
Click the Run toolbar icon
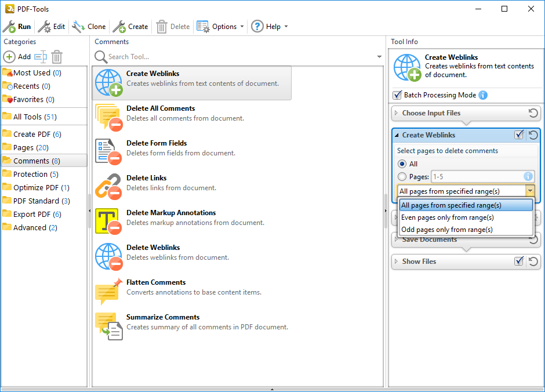9,27
